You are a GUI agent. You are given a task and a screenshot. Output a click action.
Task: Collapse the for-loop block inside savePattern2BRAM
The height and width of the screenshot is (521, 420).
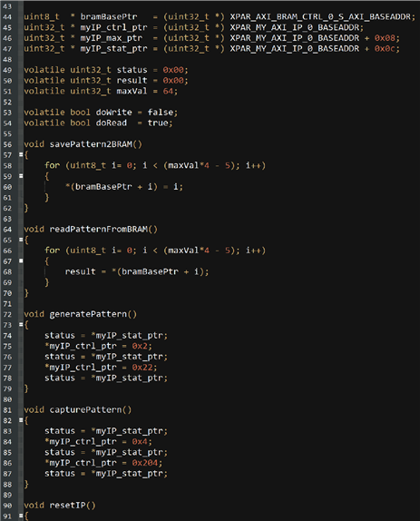(21, 176)
